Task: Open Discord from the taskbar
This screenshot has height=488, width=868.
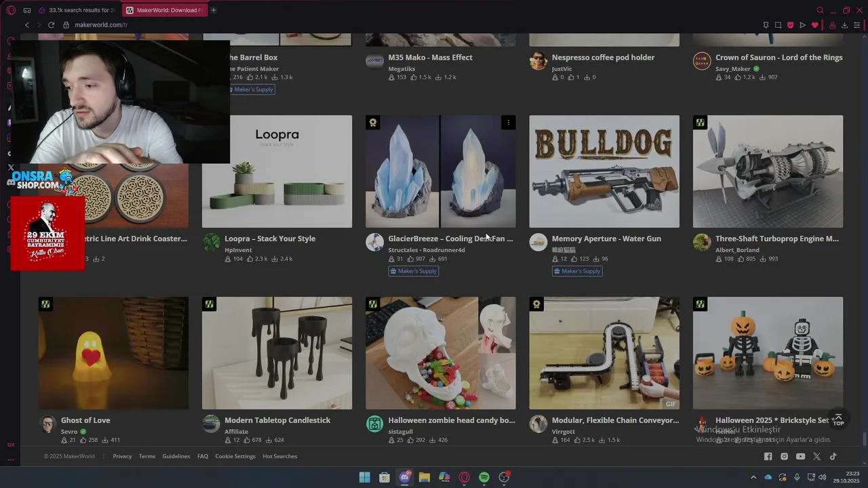Action: point(405,477)
